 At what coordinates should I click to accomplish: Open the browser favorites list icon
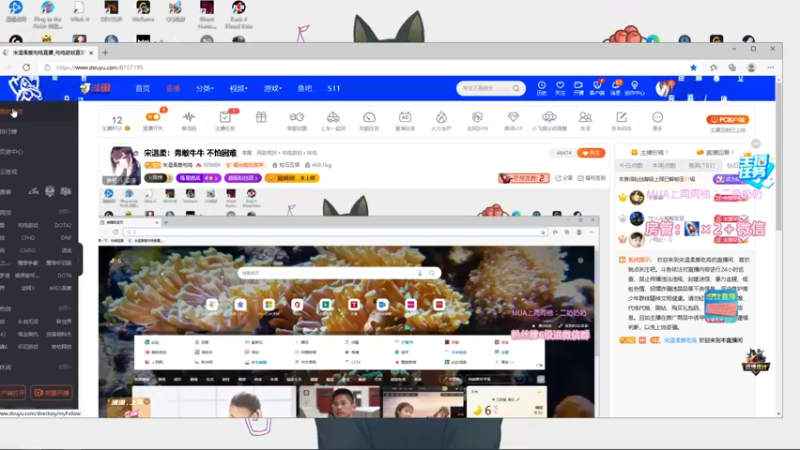tap(713, 67)
